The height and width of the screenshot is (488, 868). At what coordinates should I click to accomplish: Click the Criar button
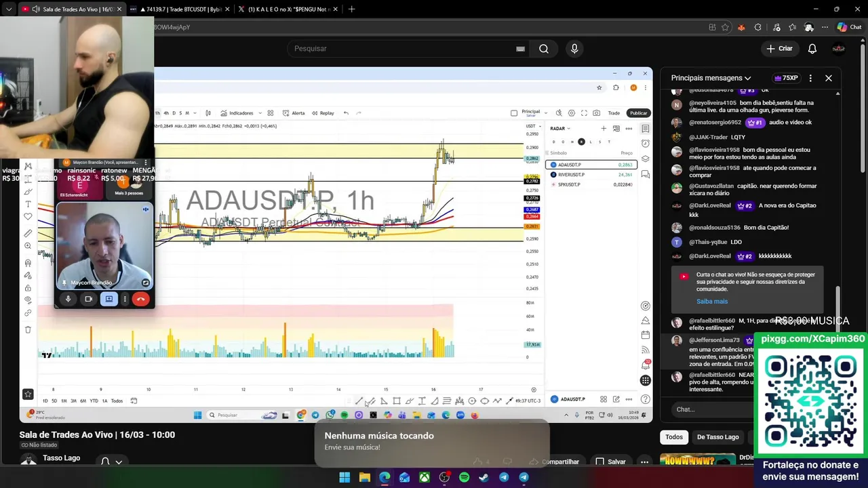(x=780, y=49)
